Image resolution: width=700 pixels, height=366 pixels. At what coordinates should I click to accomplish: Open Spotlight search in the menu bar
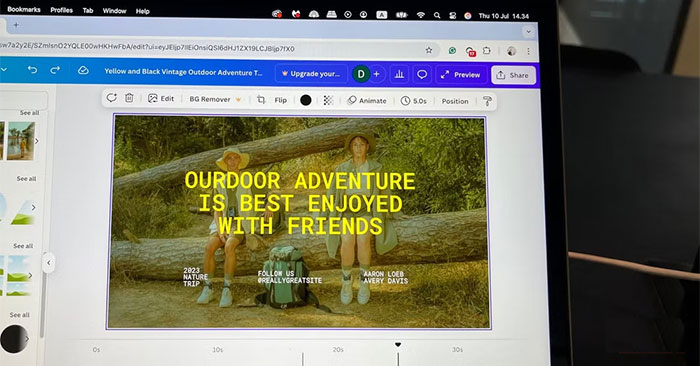pos(437,15)
